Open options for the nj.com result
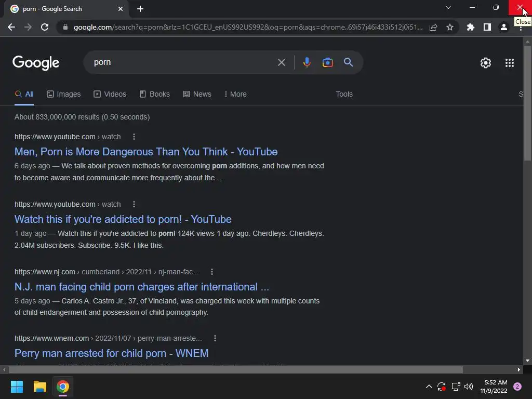The height and width of the screenshot is (399, 532). pyautogui.click(x=212, y=272)
